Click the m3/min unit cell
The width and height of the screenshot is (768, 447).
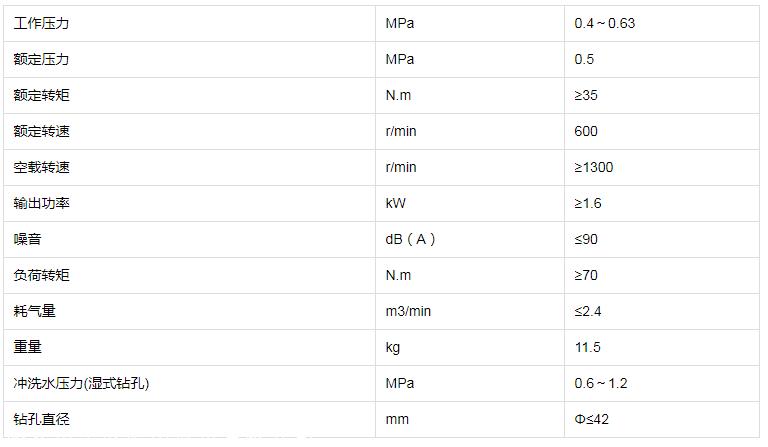coord(408,311)
